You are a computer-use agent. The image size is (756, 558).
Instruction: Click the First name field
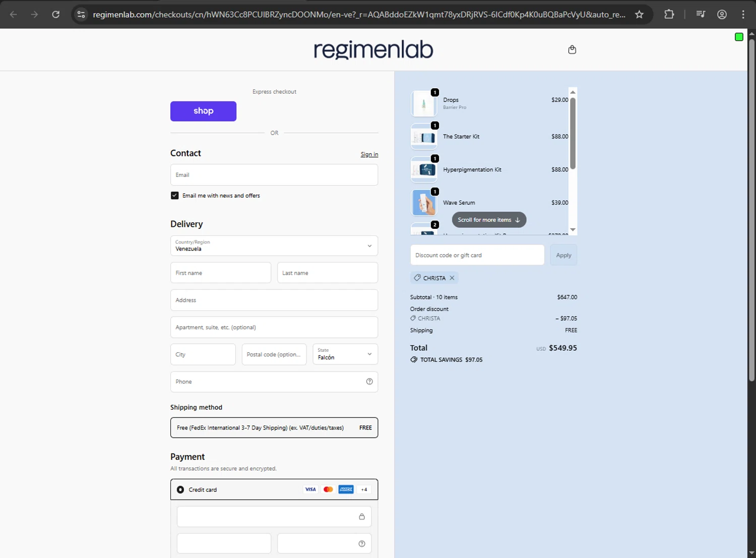(x=221, y=273)
